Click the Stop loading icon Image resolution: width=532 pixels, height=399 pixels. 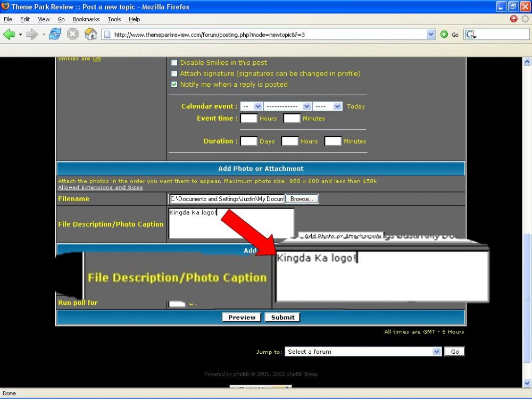point(73,35)
